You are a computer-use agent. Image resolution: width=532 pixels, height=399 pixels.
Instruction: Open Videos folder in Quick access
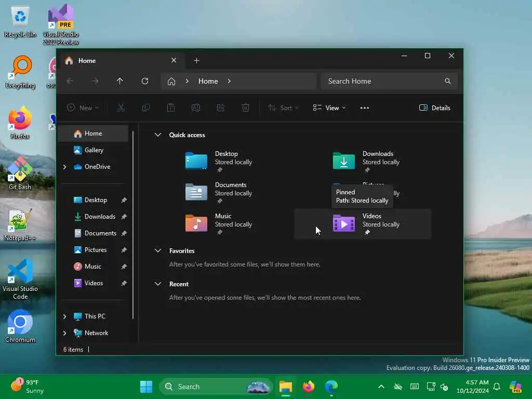click(362, 224)
